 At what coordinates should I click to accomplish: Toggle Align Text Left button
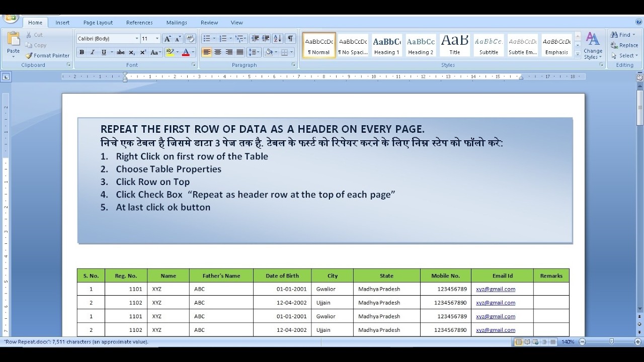207,52
